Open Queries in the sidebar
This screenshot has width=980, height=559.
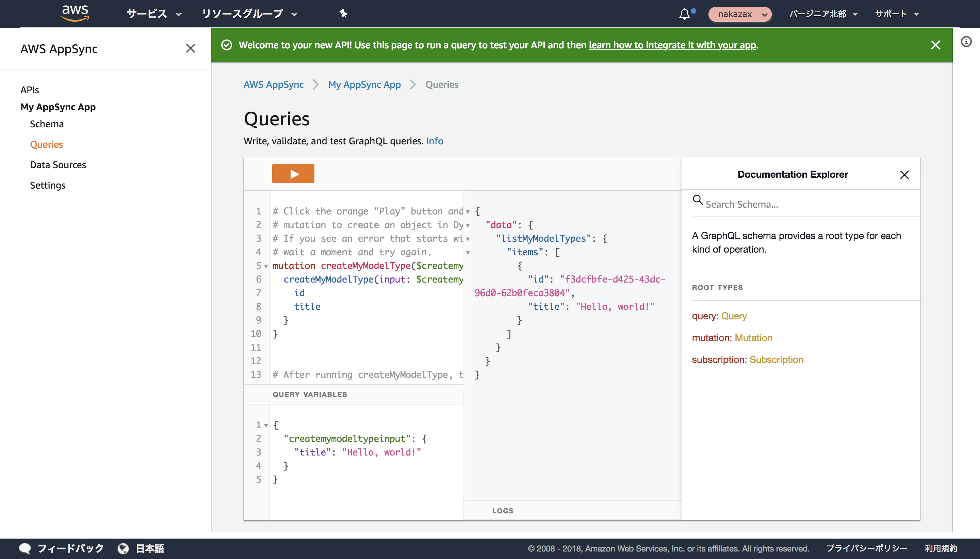pos(46,144)
